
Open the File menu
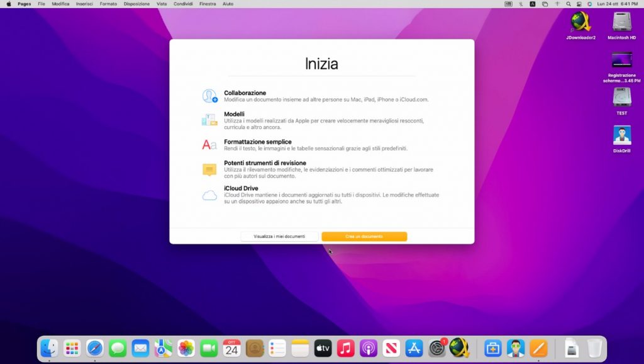tap(40, 4)
